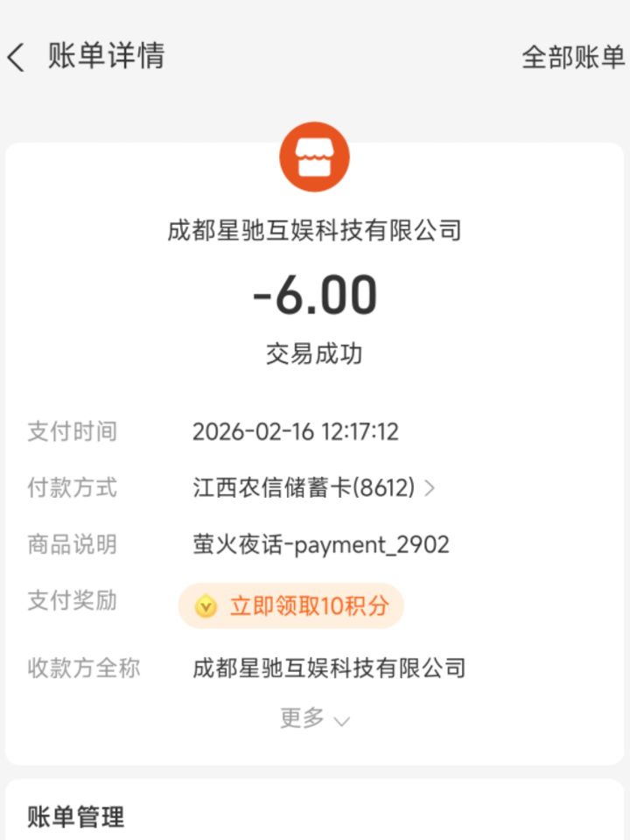Image resolution: width=630 pixels, height=840 pixels.
Task: Tap the 账单管理 section header
Action: [x=75, y=817]
